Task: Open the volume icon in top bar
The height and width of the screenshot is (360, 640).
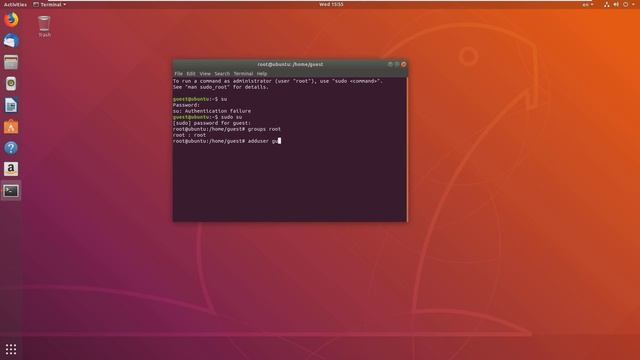Action: 616,4
